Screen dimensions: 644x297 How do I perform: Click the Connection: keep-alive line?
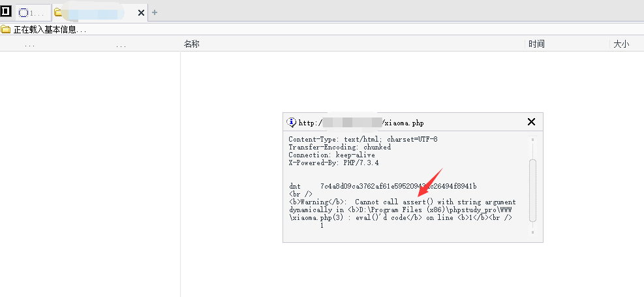click(332, 155)
